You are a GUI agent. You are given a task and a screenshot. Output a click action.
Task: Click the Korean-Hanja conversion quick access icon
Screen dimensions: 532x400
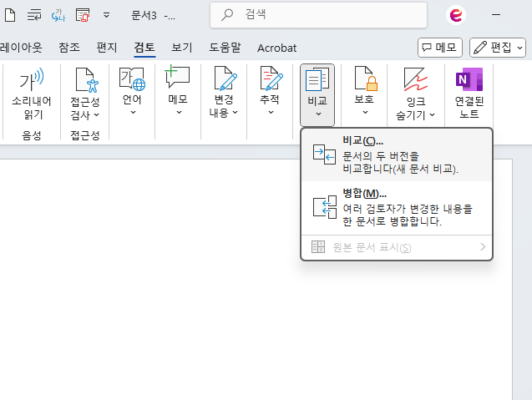[58, 15]
